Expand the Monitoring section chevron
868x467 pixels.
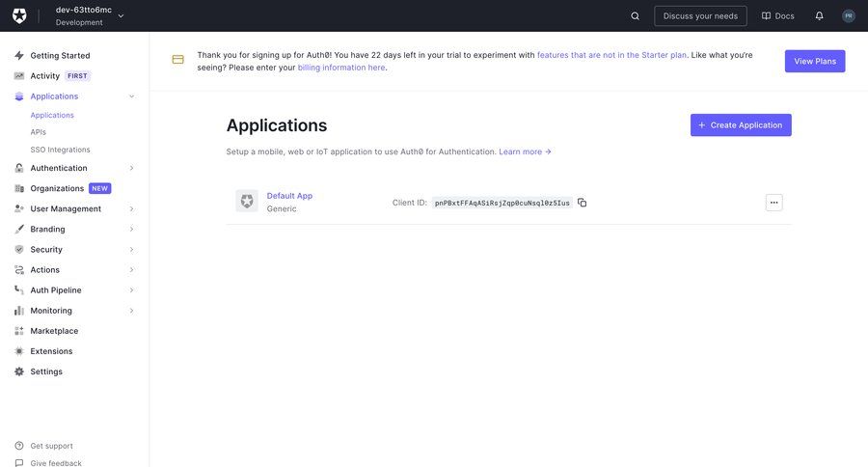[132, 311]
